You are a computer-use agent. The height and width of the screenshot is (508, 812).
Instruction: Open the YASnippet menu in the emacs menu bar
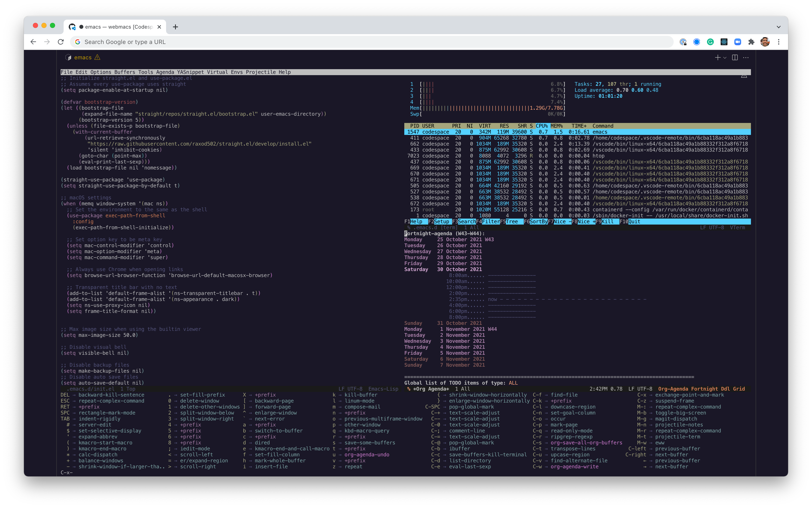190,72
